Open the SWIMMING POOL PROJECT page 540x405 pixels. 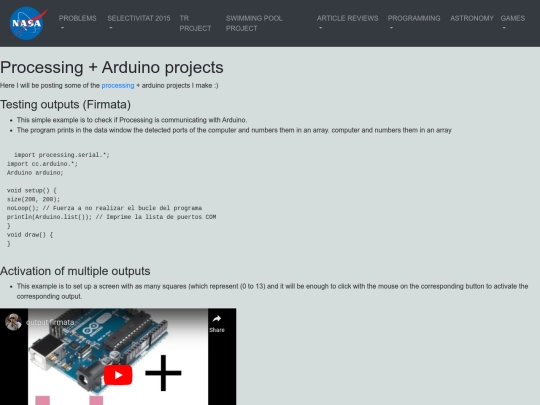pos(254,23)
